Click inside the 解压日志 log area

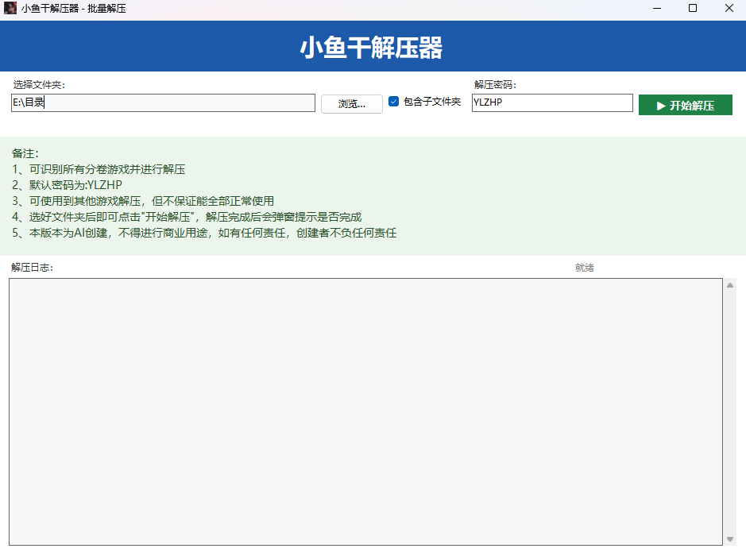[x=366, y=412]
